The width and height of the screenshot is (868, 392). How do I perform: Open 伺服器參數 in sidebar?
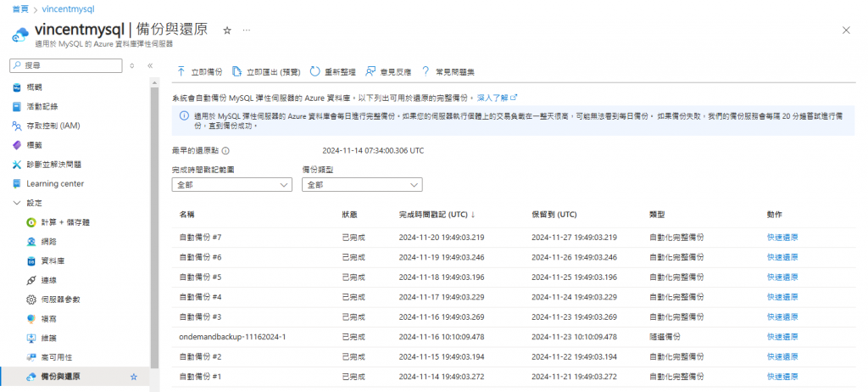point(61,300)
